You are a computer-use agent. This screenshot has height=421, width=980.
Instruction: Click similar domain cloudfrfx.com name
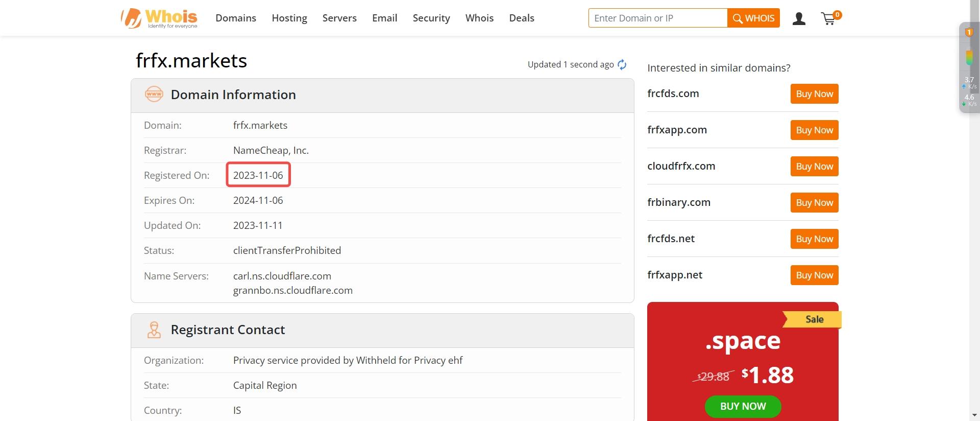pos(681,166)
